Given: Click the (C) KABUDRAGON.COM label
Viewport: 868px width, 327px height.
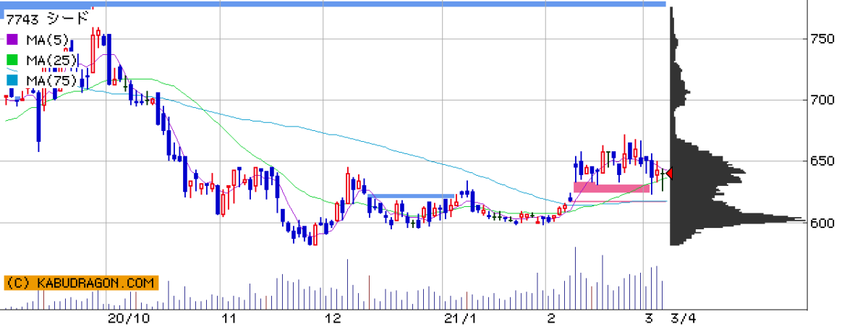Looking at the screenshot, I should [81, 282].
